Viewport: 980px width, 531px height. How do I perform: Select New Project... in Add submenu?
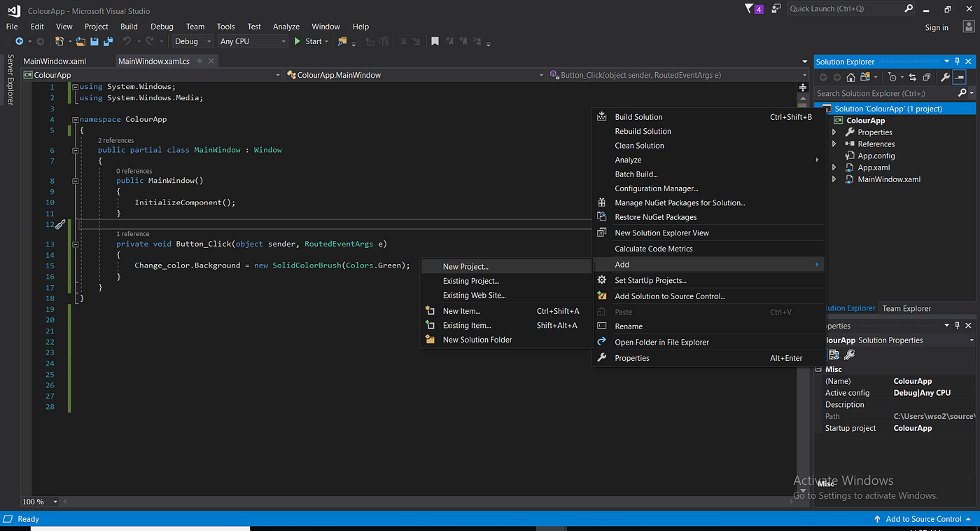coord(506,266)
